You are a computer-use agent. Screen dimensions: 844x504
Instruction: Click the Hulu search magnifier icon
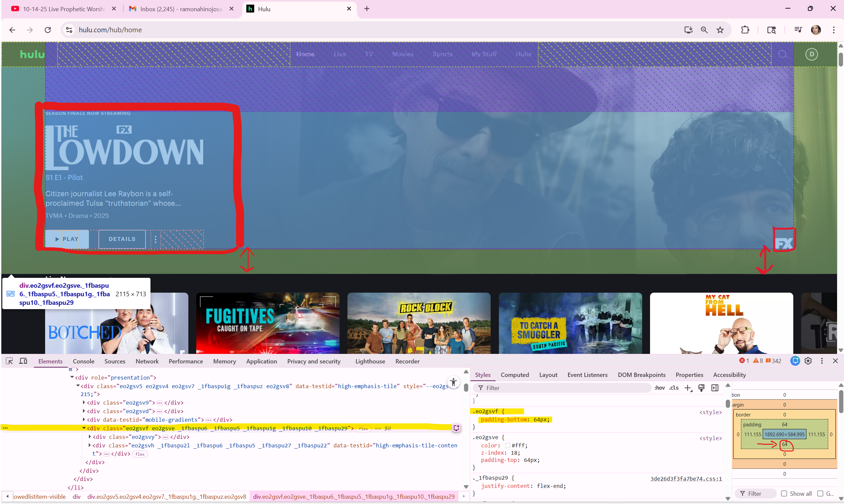[x=782, y=54]
